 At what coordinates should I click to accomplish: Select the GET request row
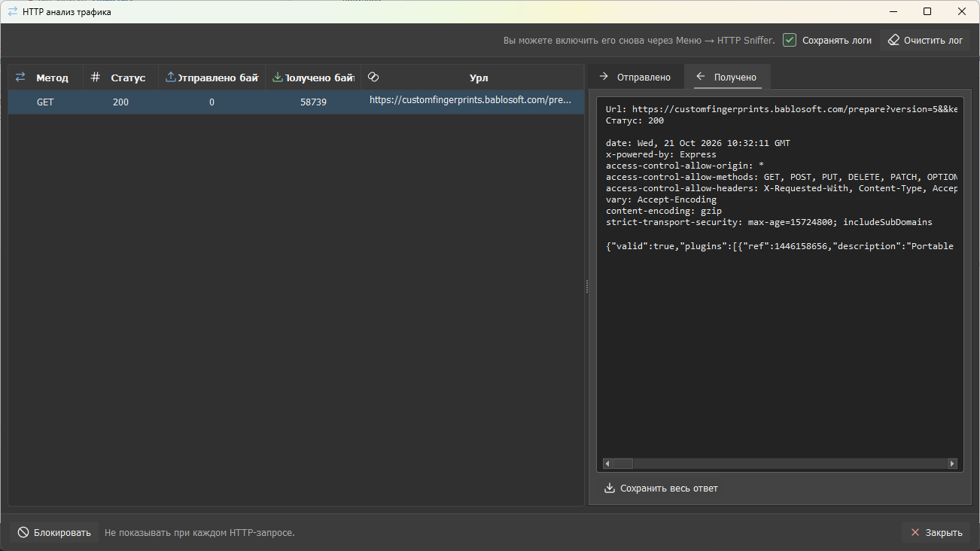coord(297,102)
